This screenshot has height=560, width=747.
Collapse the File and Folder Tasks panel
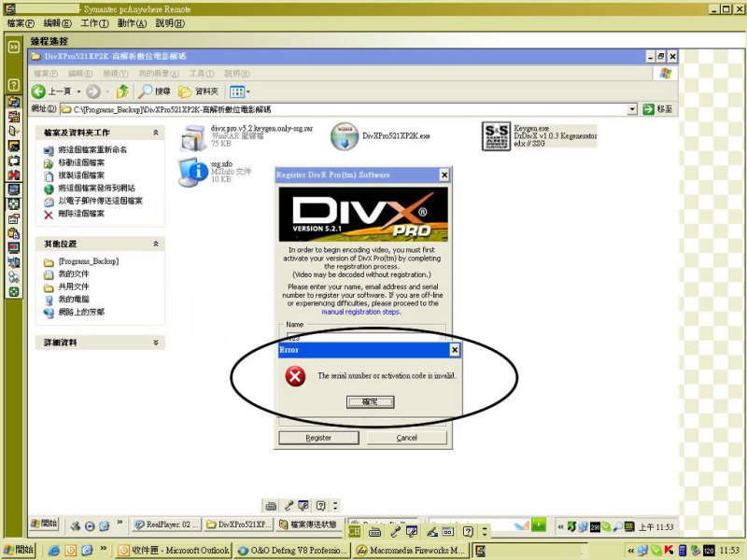(155, 133)
